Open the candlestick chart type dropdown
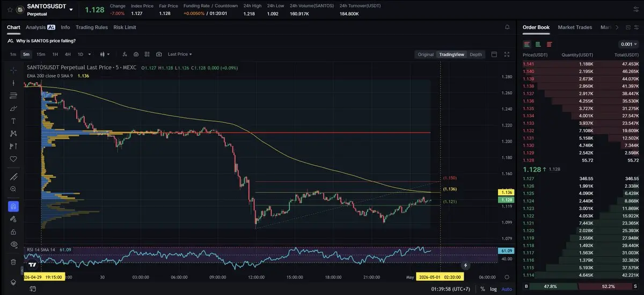Viewport: 644px width, 295px height. tap(105, 54)
